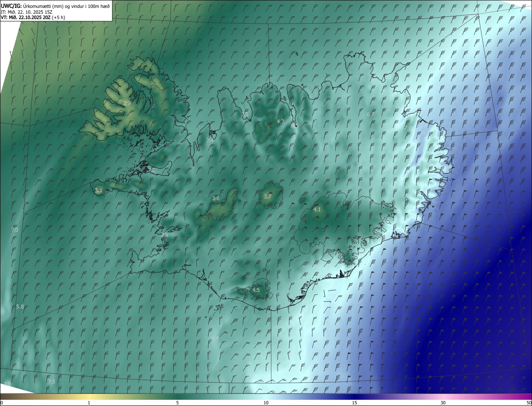The height and width of the screenshot is (406, 532).
Task: Click the 4.5 value near the south coast
Action: [x=256, y=290]
